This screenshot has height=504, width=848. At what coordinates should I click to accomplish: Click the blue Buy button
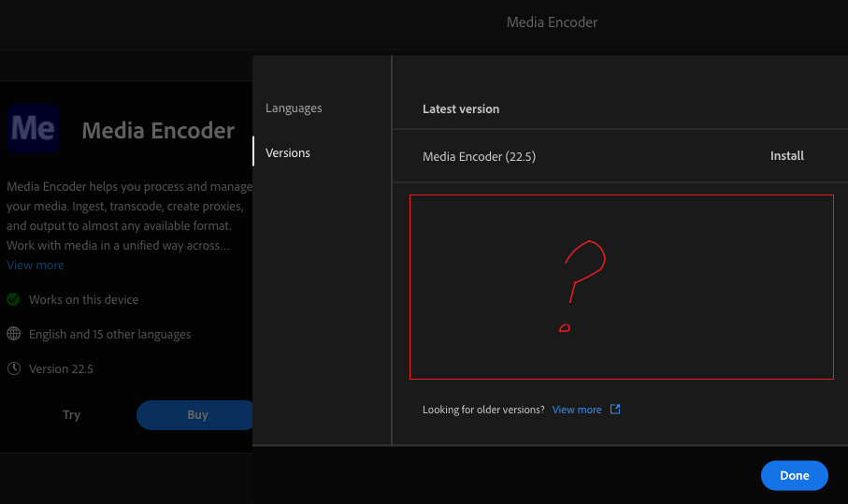tap(196, 415)
